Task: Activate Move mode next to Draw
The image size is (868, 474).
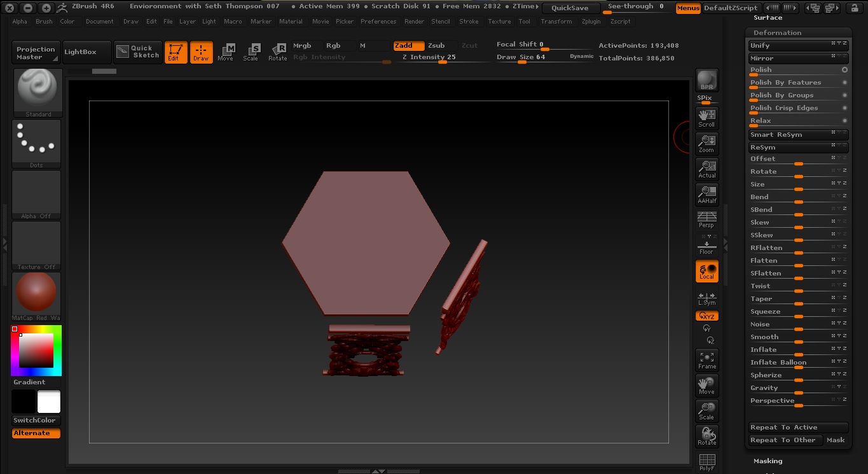Action: (226, 52)
